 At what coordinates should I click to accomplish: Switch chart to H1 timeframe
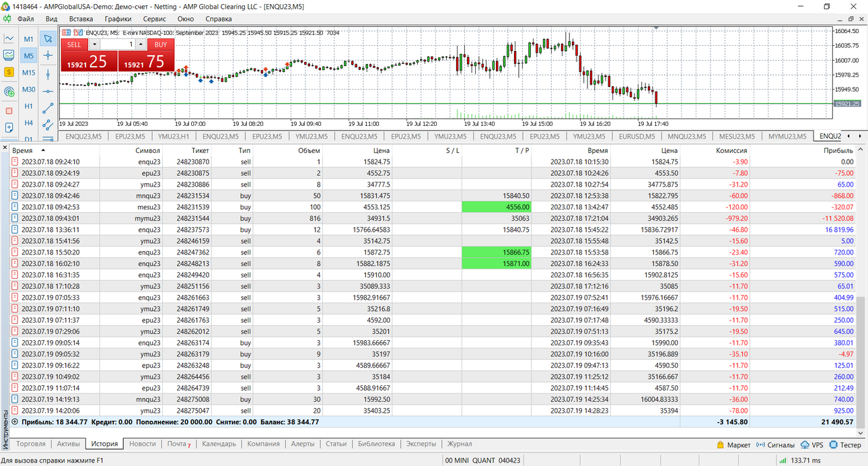pyautogui.click(x=29, y=106)
